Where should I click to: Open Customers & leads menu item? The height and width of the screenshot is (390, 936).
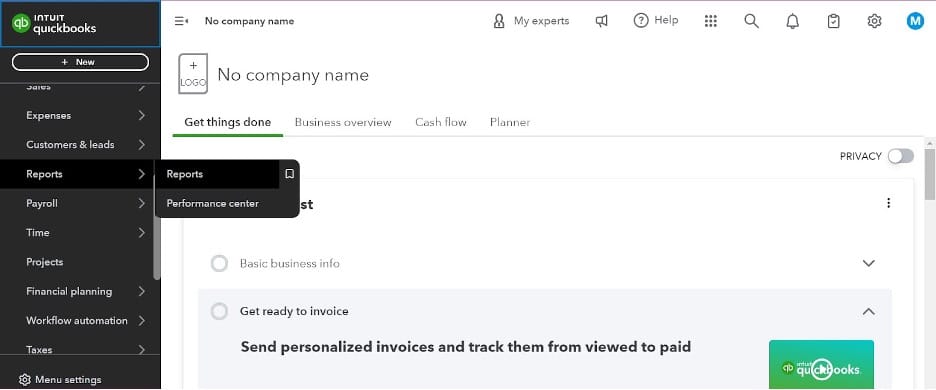point(70,145)
